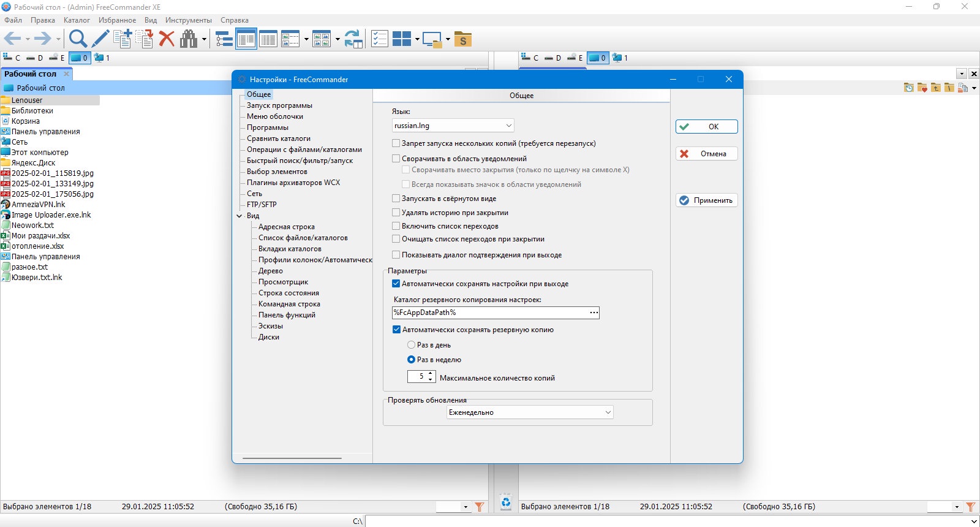
Task: Click the "Применить" button
Action: [707, 200]
